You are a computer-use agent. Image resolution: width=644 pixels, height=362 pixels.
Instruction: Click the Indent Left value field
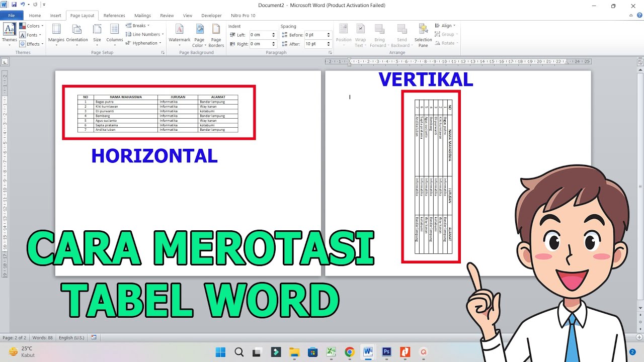tap(260, 35)
